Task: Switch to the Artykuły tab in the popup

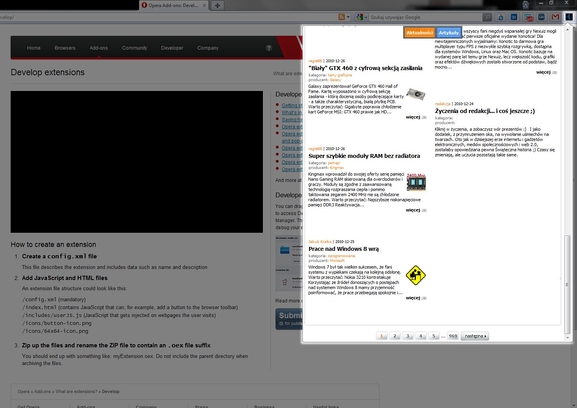Action: coord(448,32)
